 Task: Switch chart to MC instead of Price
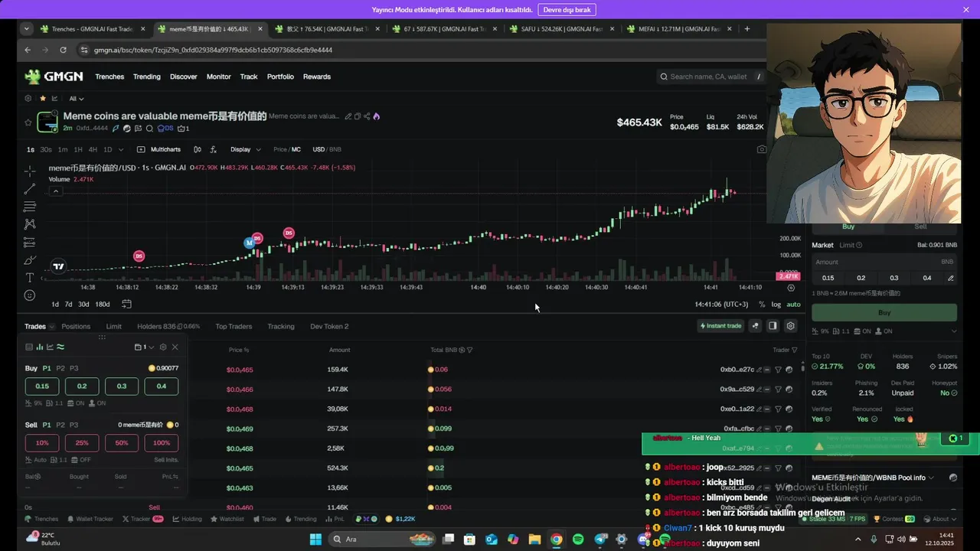point(296,149)
